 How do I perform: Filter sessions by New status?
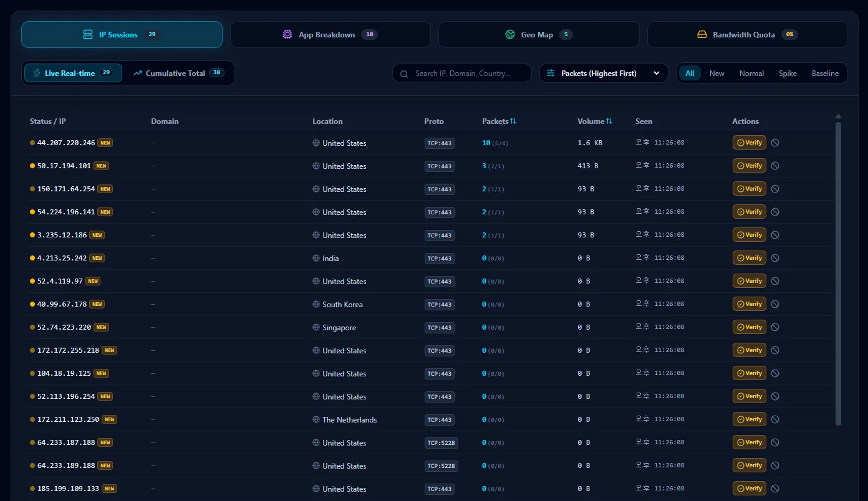click(717, 74)
